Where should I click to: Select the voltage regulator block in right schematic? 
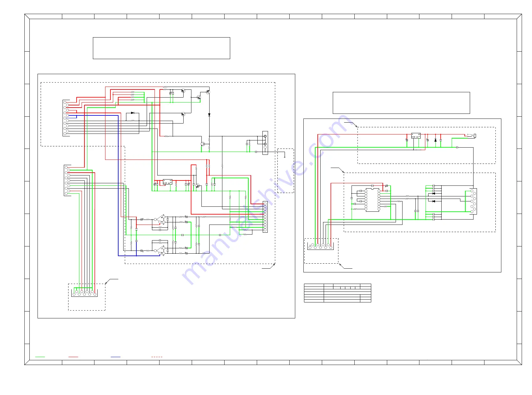point(416,136)
